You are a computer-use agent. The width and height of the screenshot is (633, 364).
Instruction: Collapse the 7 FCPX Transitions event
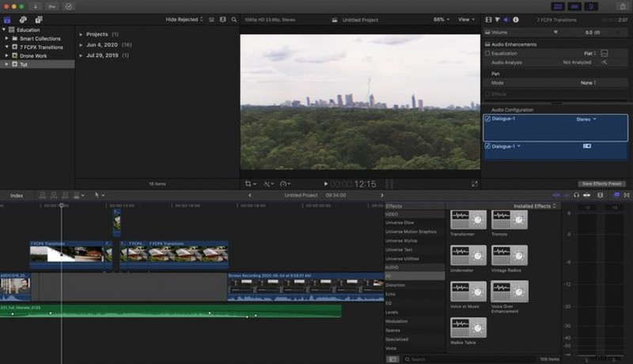pyautogui.click(x=7, y=47)
